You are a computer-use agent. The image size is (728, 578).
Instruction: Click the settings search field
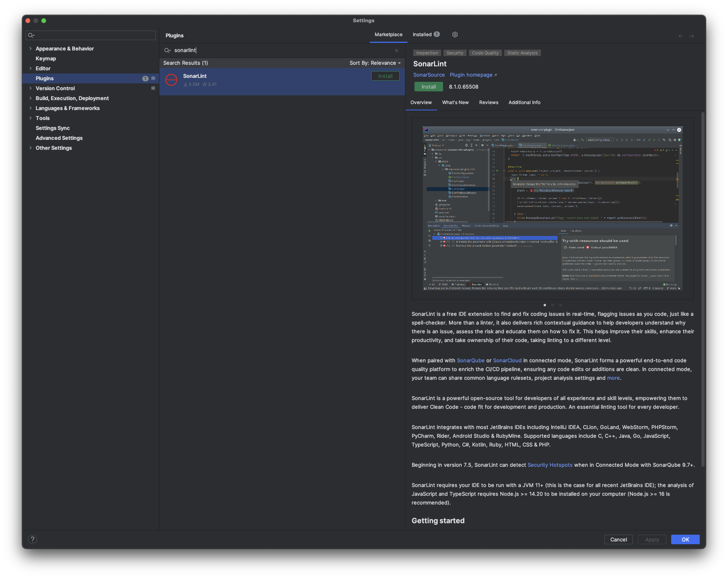(91, 35)
